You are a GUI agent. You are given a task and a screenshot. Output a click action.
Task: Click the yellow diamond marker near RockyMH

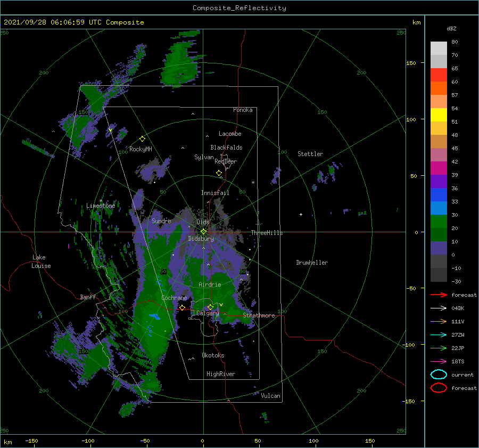(x=142, y=139)
